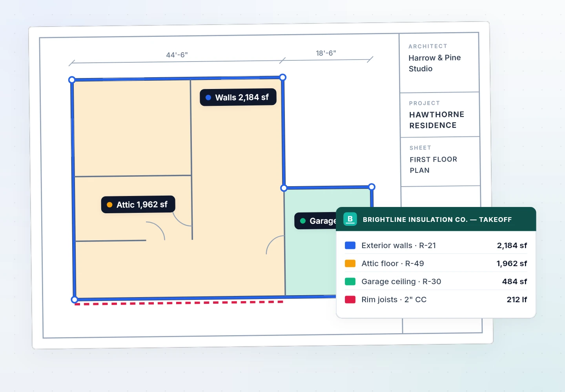Image resolution: width=565 pixels, height=392 pixels.
Task: Click the Hawthorne Residence project title
Action: (x=437, y=120)
